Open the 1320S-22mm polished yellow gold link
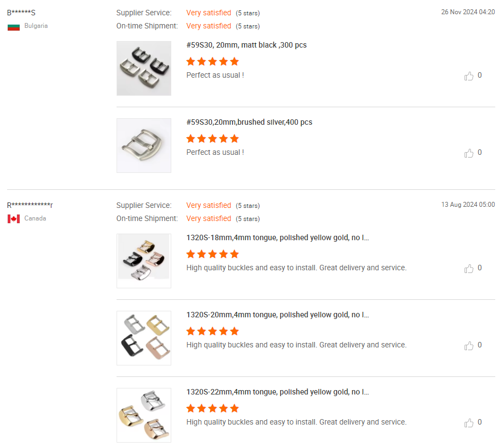 click(277, 392)
